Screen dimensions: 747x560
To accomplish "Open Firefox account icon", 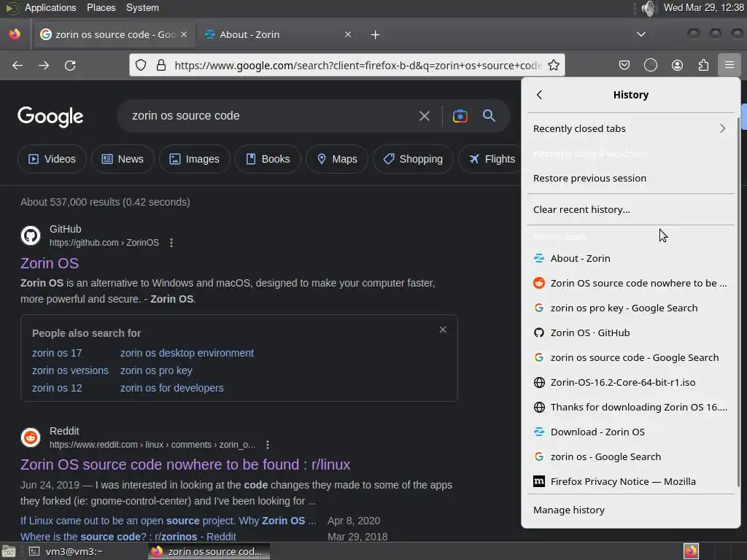I will (677, 65).
